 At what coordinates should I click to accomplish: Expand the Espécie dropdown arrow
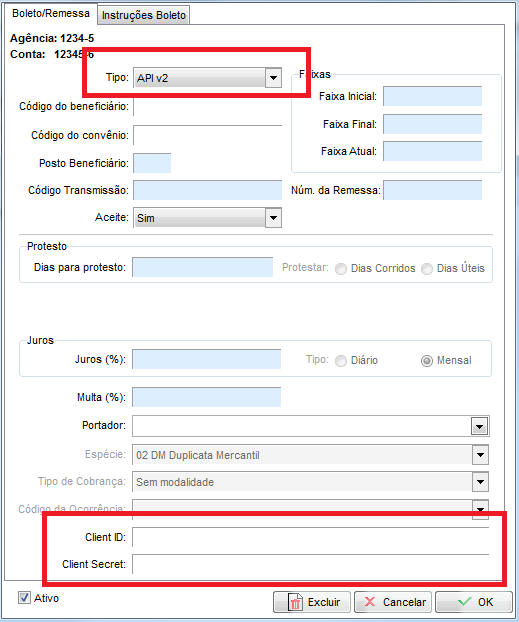(480, 455)
